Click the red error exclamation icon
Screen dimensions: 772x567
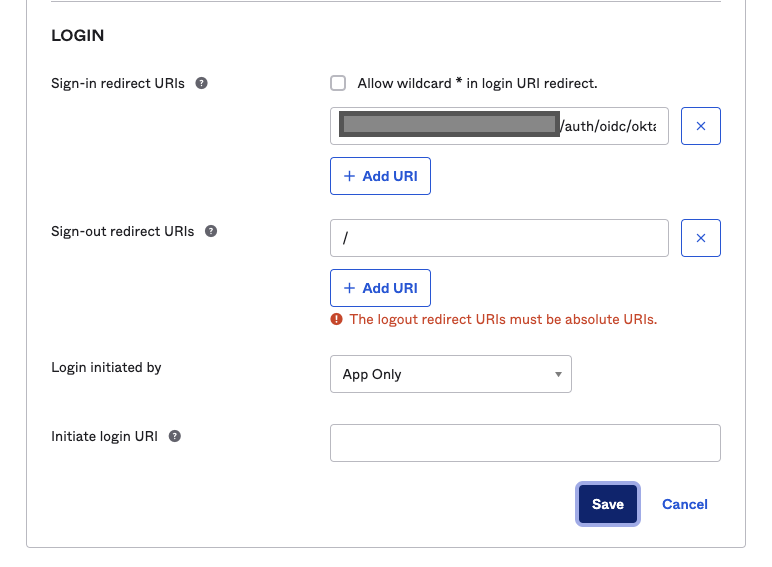click(x=336, y=319)
